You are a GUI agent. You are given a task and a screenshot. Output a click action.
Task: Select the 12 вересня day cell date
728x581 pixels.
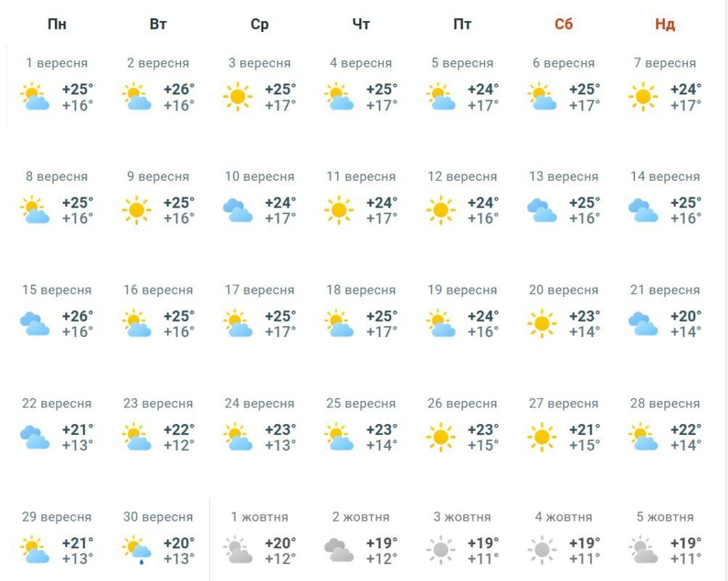tap(462, 176)
